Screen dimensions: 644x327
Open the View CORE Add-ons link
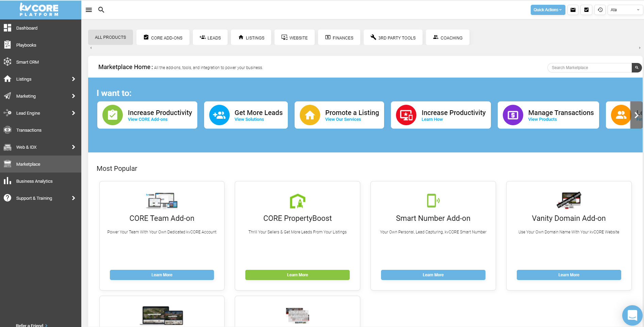(148, 119)
